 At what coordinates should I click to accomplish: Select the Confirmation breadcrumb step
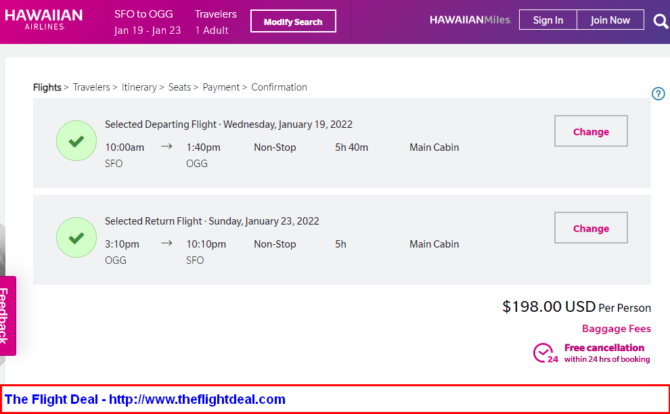point(279,87)
